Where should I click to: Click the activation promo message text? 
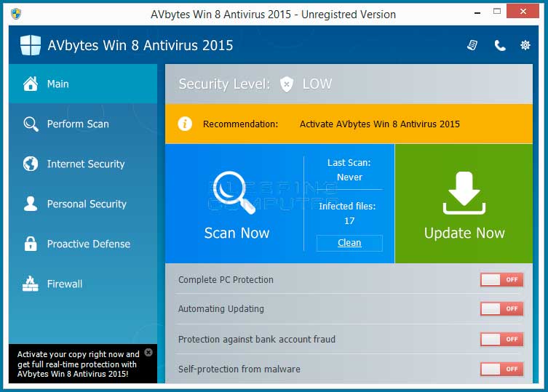pyautogui.click(x=79, y=364)
